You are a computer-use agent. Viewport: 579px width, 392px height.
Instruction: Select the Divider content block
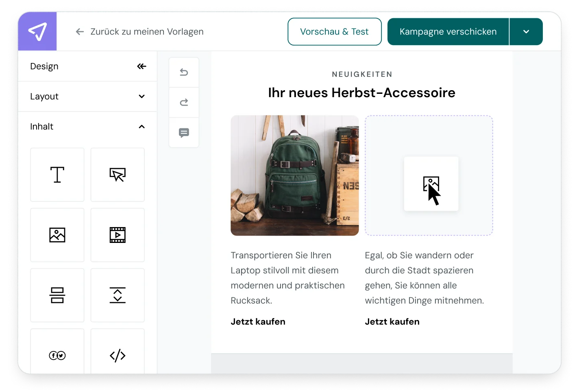pyautogui.click(x=57, y=295)
